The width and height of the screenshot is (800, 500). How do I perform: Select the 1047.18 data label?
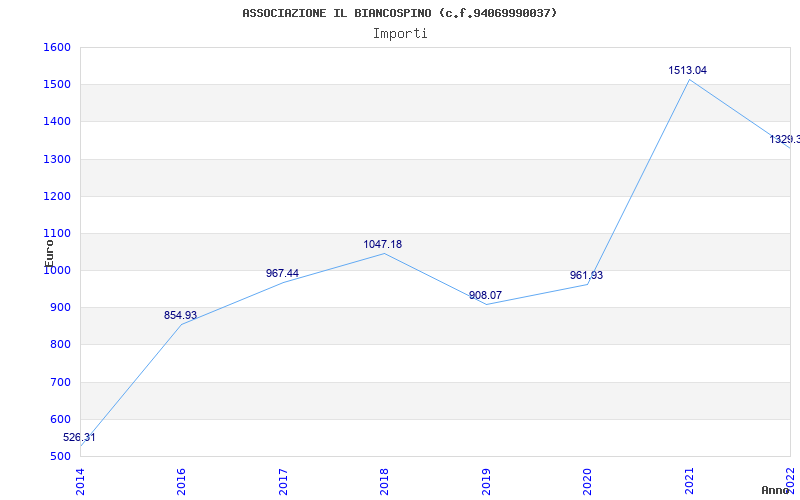(383, 244)
